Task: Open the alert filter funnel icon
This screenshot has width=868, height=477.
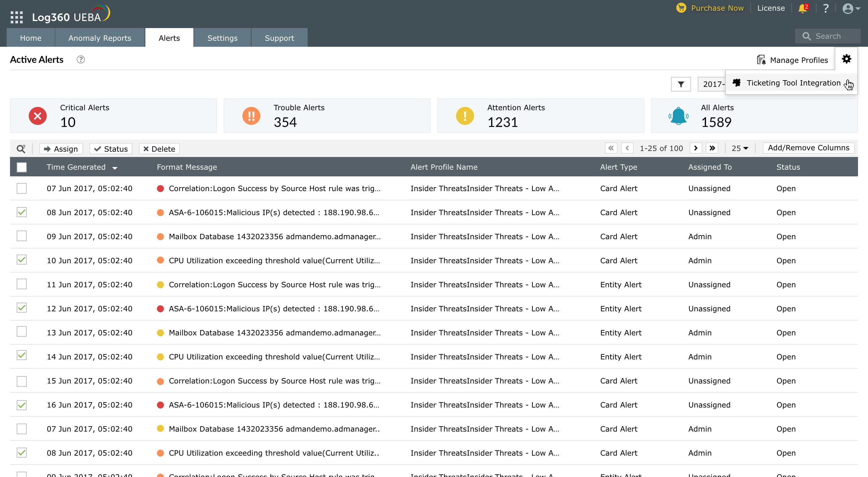Action: point(681,84)
